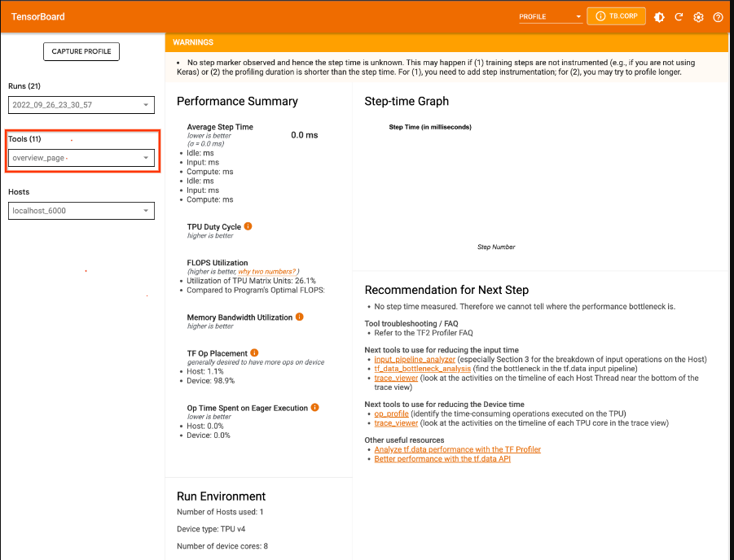Click 'Device type: TPU v4' text
The image size is (734, 560).
[x=211, y=529]
